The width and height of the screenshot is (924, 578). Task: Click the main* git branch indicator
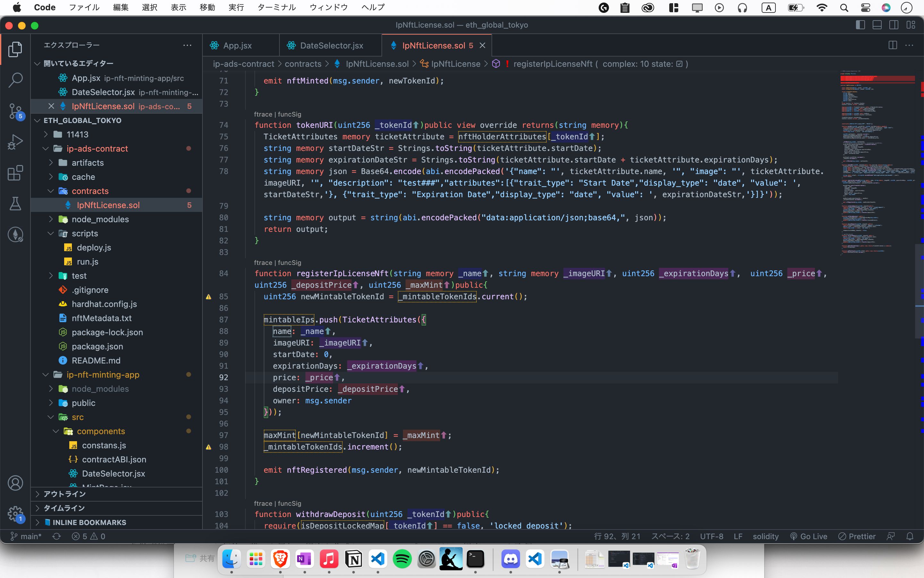(x=26, y=536)
